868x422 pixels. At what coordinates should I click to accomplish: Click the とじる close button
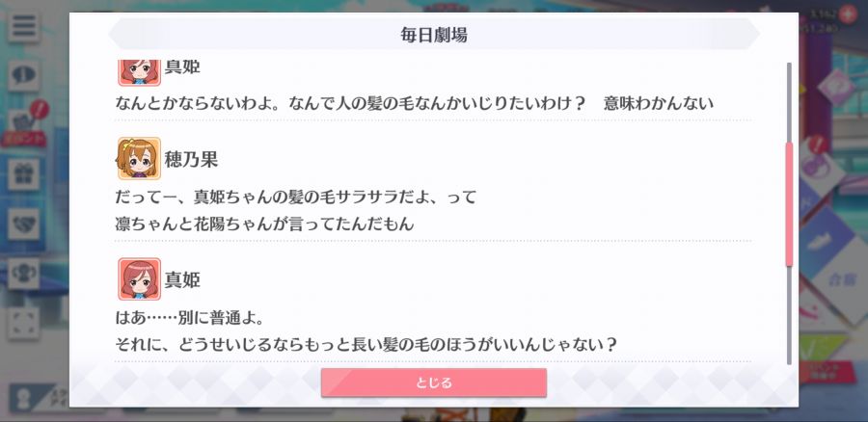[433, 382]
